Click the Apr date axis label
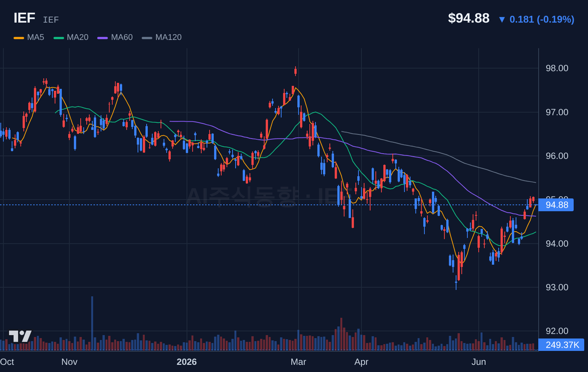This screenshot has width=588, height=372. (361, 362)
